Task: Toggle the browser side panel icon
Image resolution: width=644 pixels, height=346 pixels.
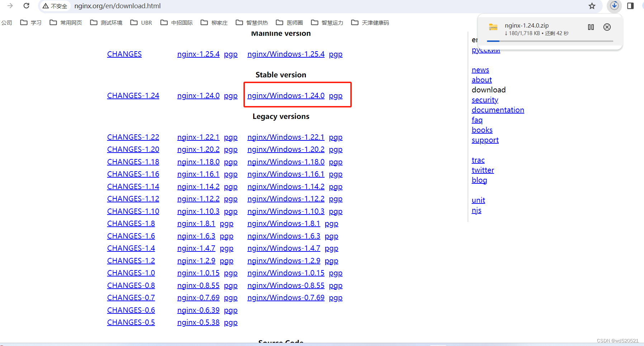Action: pyautogui.click(x=630, y=6)
